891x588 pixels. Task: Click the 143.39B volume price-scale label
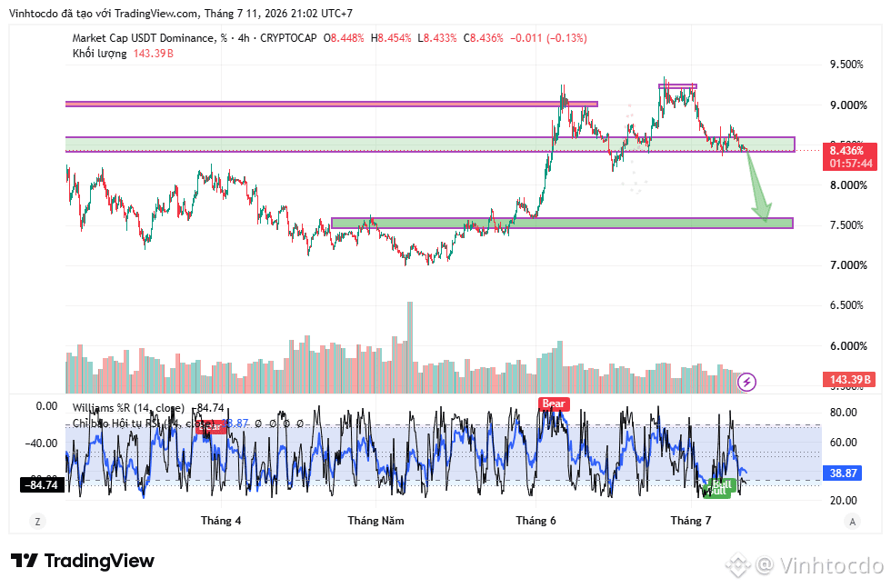[x=850, y=379]
